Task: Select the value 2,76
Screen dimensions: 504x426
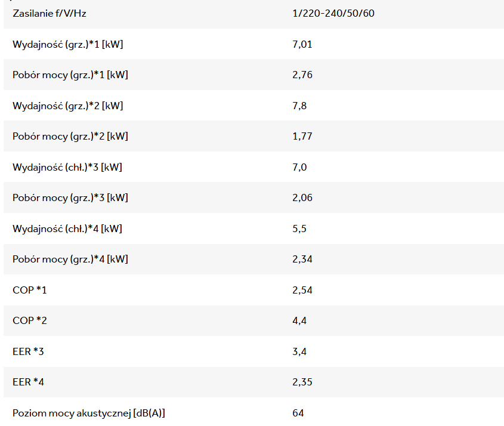Action: [x=302, y=75]
